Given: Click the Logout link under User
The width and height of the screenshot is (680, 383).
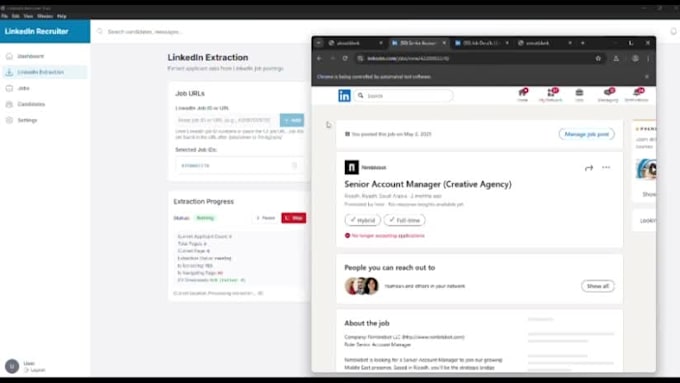Looking at the screenshot, I should [35, 370].
